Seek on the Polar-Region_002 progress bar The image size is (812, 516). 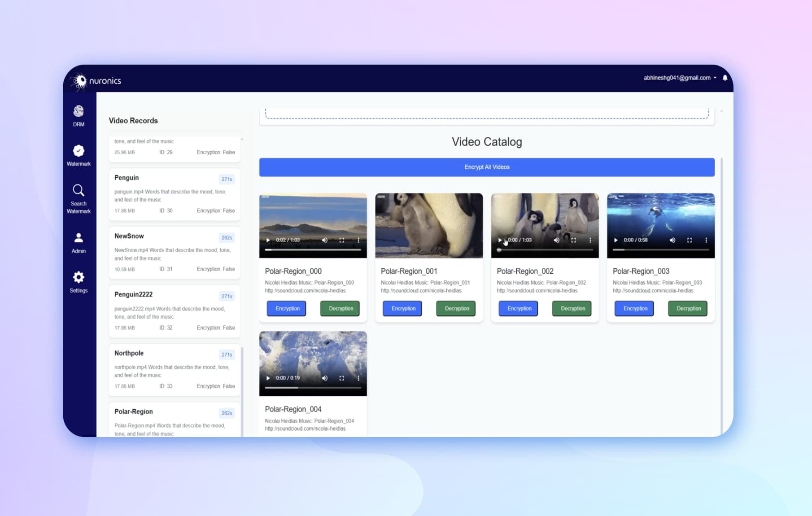(545, 249)
